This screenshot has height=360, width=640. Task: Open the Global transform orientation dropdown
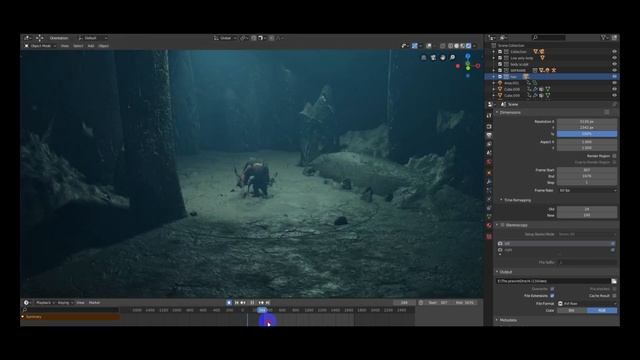coord(225,38)
